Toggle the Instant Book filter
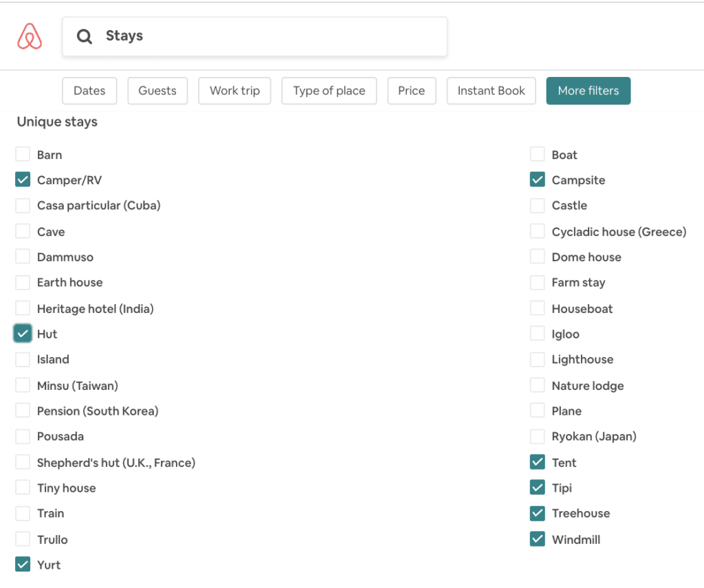 coord(491,91)
